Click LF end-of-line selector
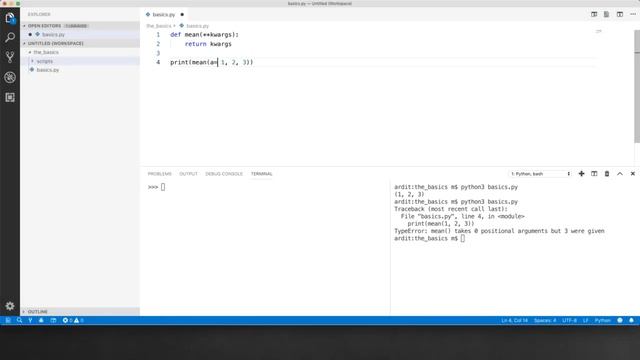The image size is (640, 360). tap(585, 320)
